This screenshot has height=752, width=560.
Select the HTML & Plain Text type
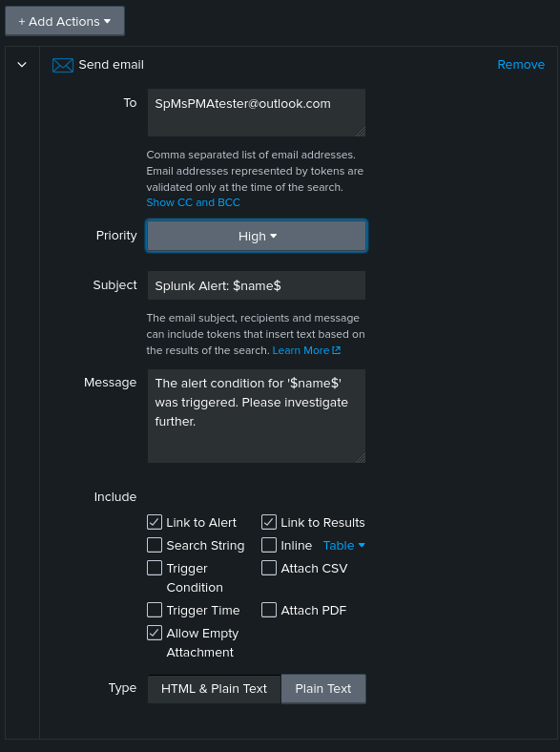point(214,689)
